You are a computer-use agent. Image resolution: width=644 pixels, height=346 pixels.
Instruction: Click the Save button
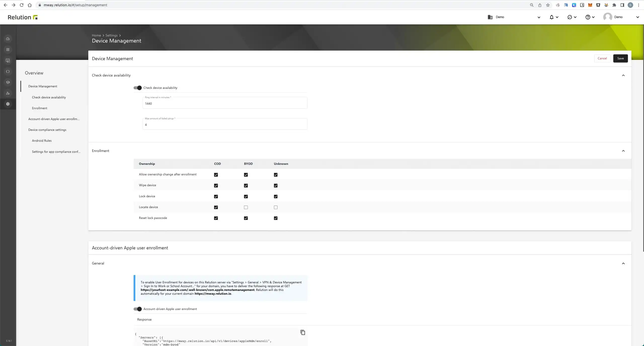(620, 58)
